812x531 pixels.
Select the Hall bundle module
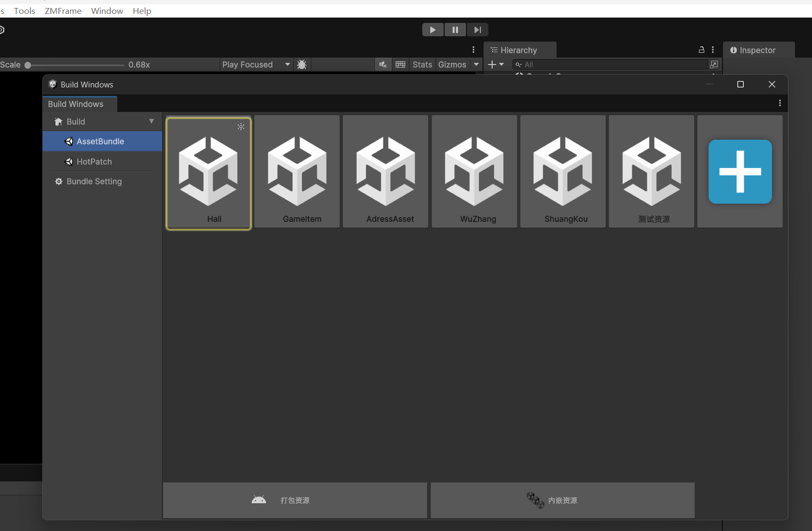tap(208, 173)
